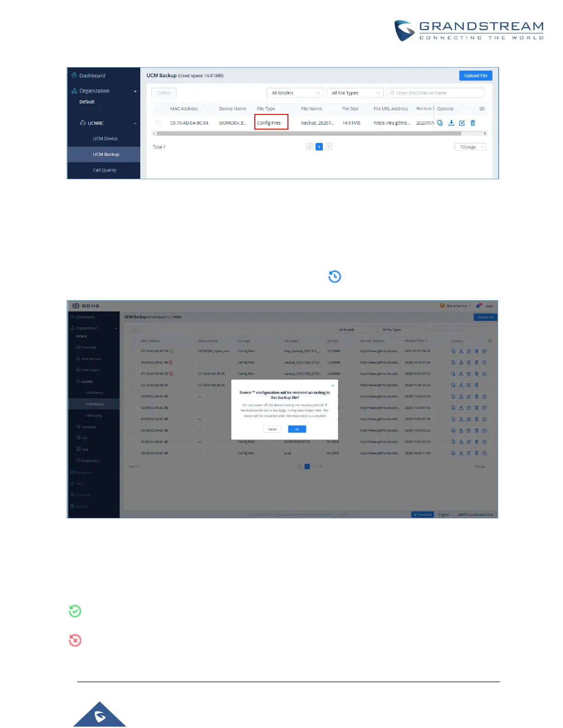The width and height of the screenshot is (563, 728).
Task: Open column settings gear in upper screenshot table
Action: click(482, 109)
